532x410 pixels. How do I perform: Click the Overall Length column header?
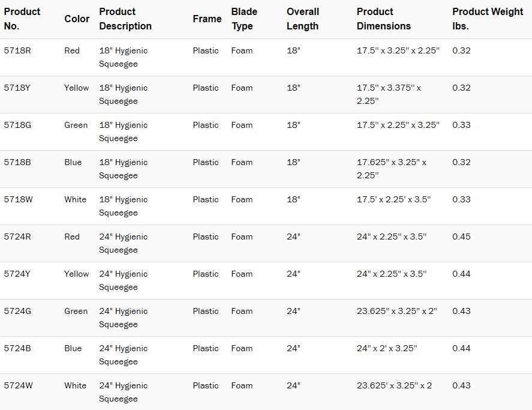[x=303, y=19]
